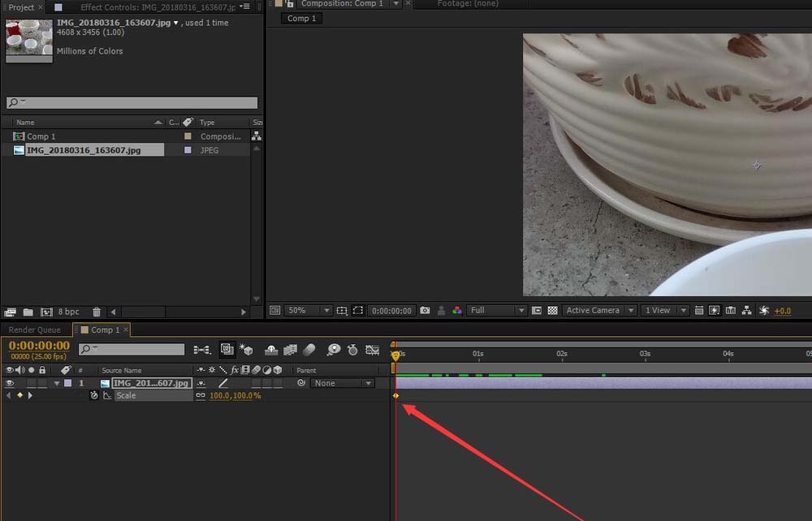
Task: Toggle the keyframe at current time for Scale
Action: tap(19, 396)
